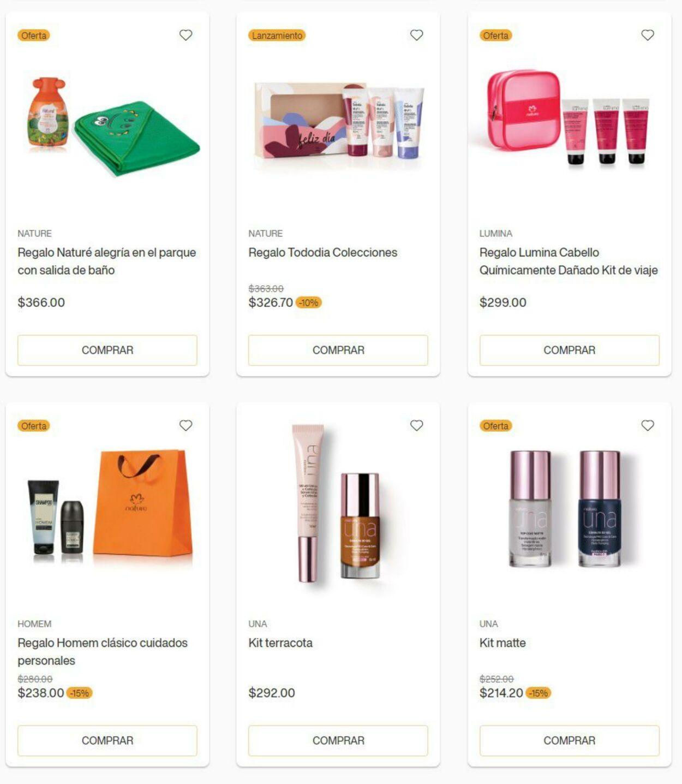The width and height of the screenshot is (682, 784).
Task: Save Regalo Homem clásico to favorites
Action: tap(186, 425)
